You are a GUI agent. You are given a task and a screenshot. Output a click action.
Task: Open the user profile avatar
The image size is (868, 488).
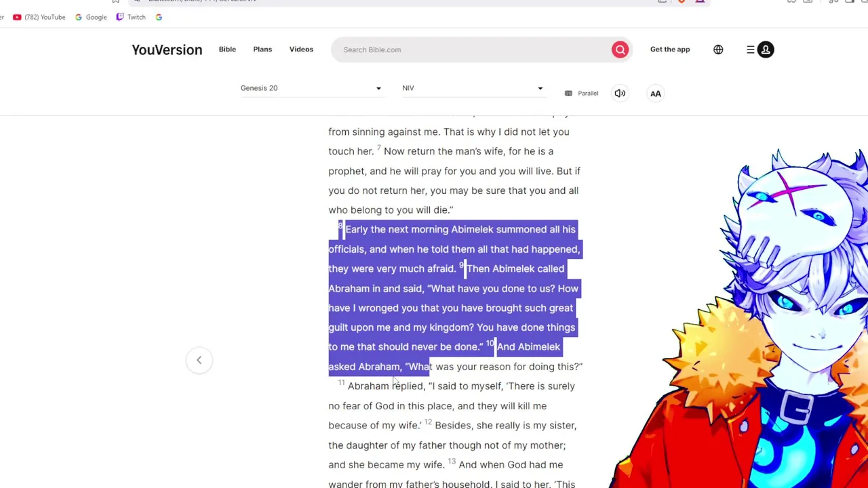point(766,49)
